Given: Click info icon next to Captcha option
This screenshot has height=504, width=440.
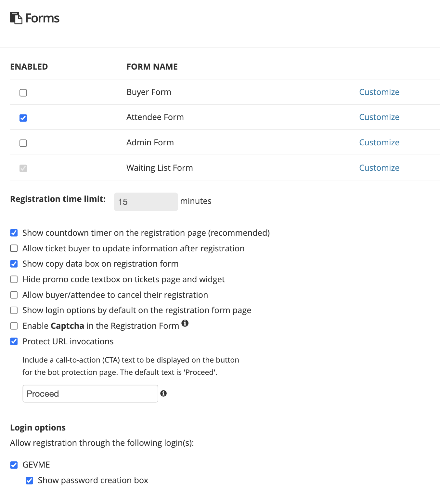Looking at the screenshot, I should pos(185,323).
